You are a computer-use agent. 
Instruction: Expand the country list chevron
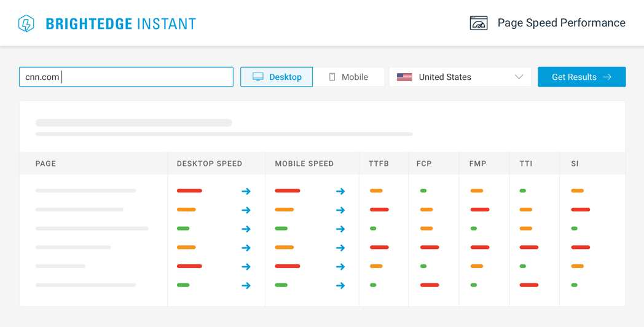519,77
